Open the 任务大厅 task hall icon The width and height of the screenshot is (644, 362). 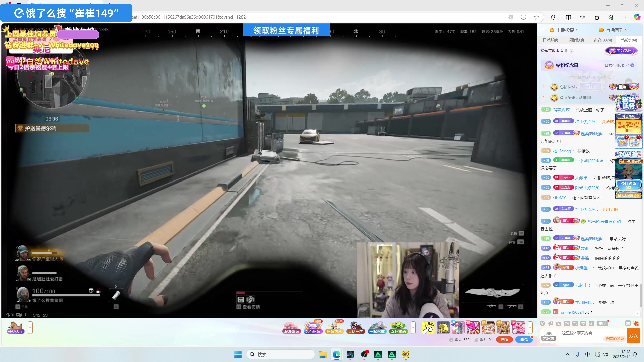point(16,328)
